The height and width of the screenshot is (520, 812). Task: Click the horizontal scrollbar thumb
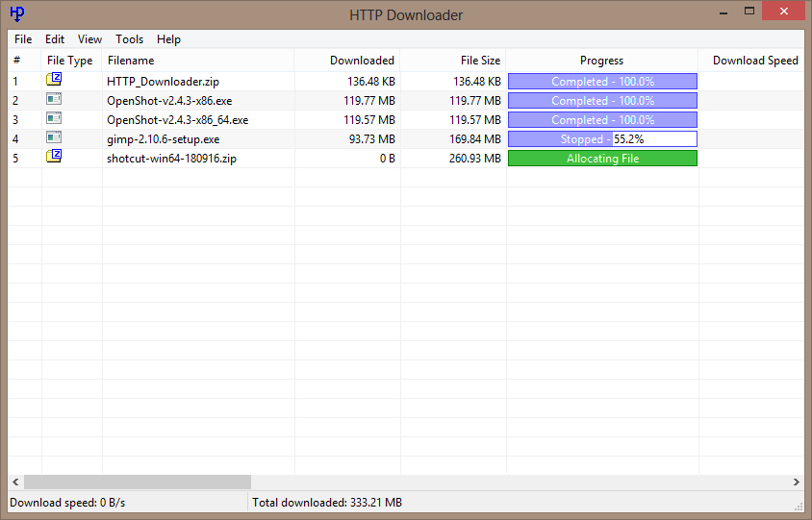[x=138, y=483]
